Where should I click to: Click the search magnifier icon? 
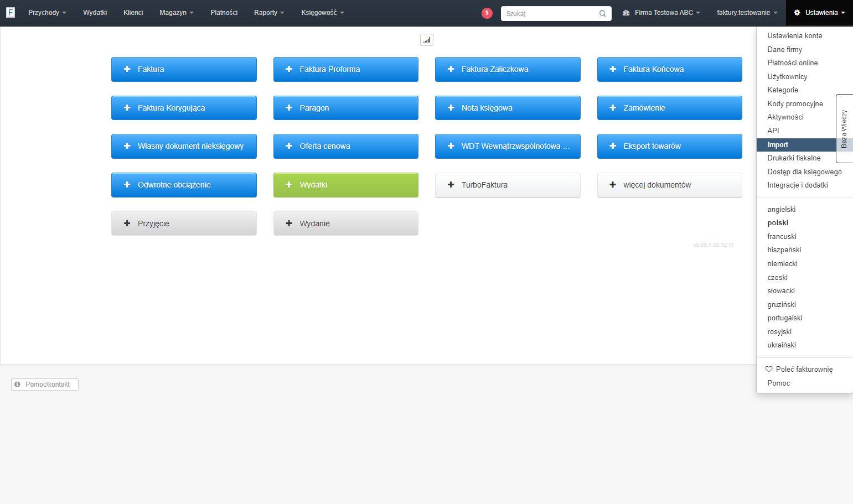tap(603, 13)
